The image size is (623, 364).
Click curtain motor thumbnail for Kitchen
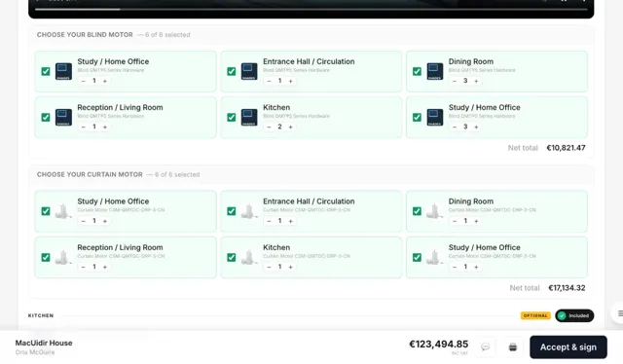tap(249, 257)
